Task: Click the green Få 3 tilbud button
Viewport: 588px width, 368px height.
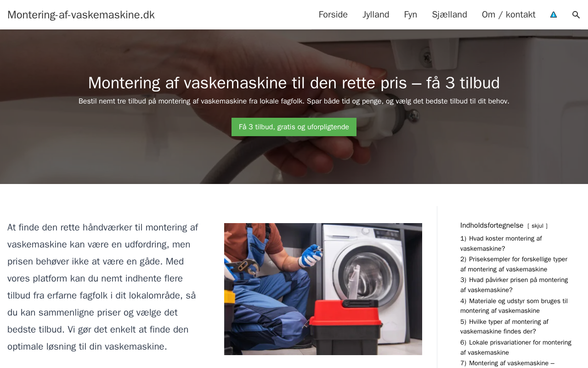Action: [294, 127]
